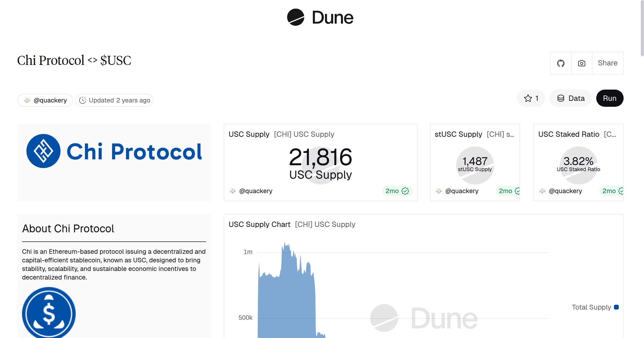Click the 'Updated 2 years ago' pill
Image resolution: width=644 pixels, height=338 pixels.
[x=114, y=100]
